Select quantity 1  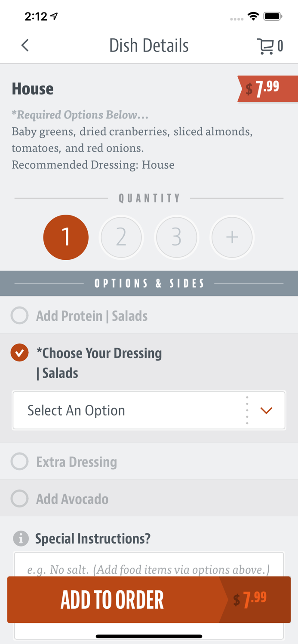coord(66,237)
